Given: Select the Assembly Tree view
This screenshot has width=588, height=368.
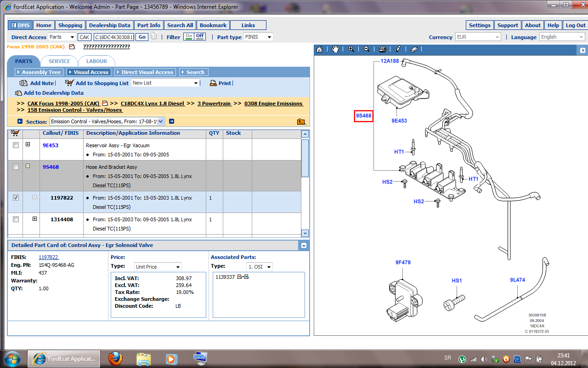Looking at the screenshot, I should [x=39, y=72].
